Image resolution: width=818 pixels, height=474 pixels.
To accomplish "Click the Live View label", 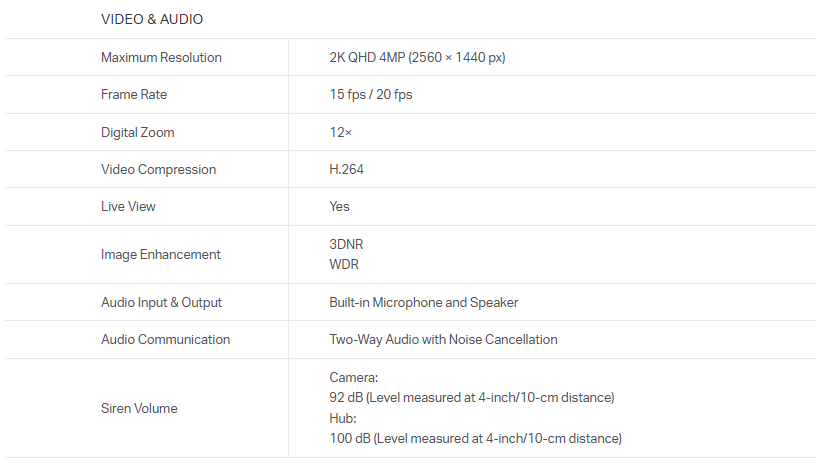I will coord(128,206).
